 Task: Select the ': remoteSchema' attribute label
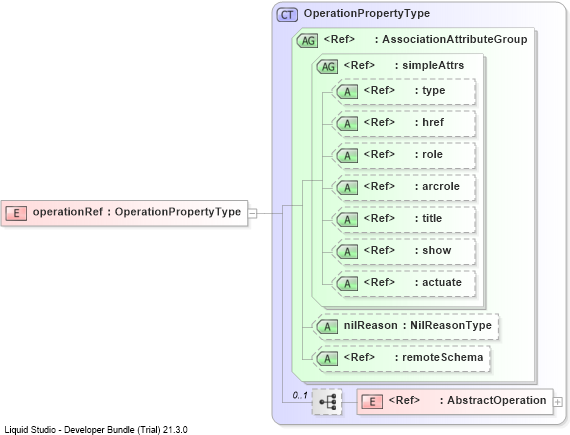439,358
